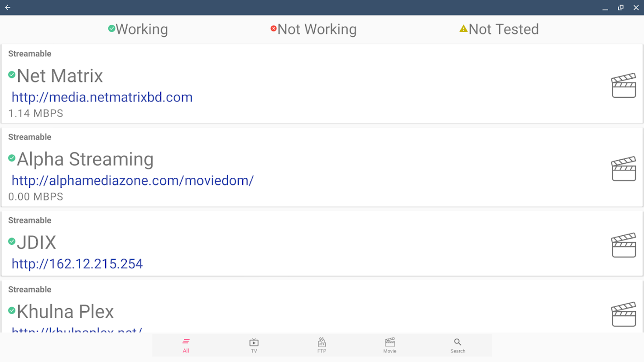Open the http://162.12.215.254 link
The image size is (644, 362).
tap(77, 264)
